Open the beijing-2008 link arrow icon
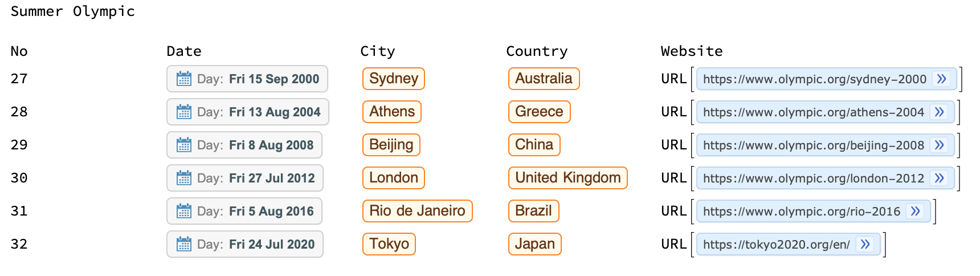The image size is (980, 276). click(939, 145)
